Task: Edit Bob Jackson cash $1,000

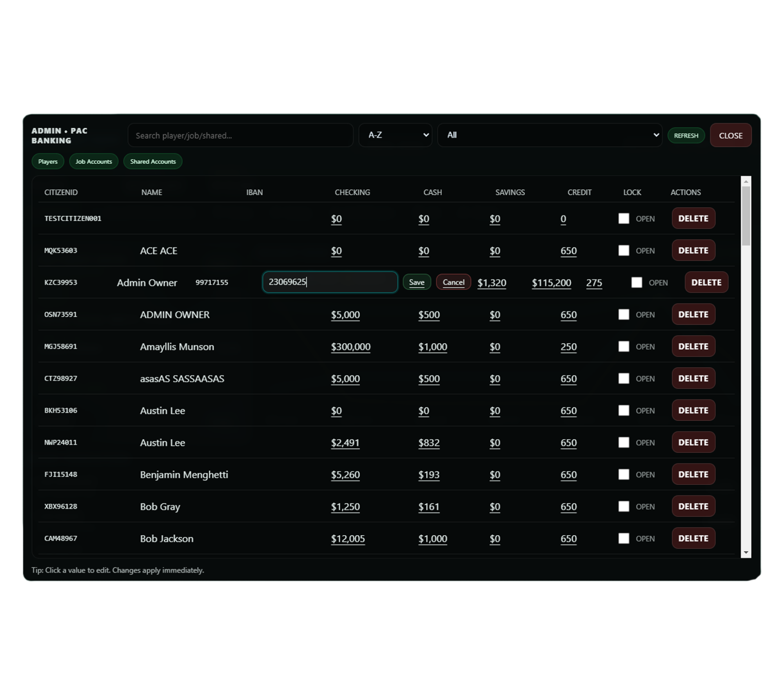Action: point(432,539)
